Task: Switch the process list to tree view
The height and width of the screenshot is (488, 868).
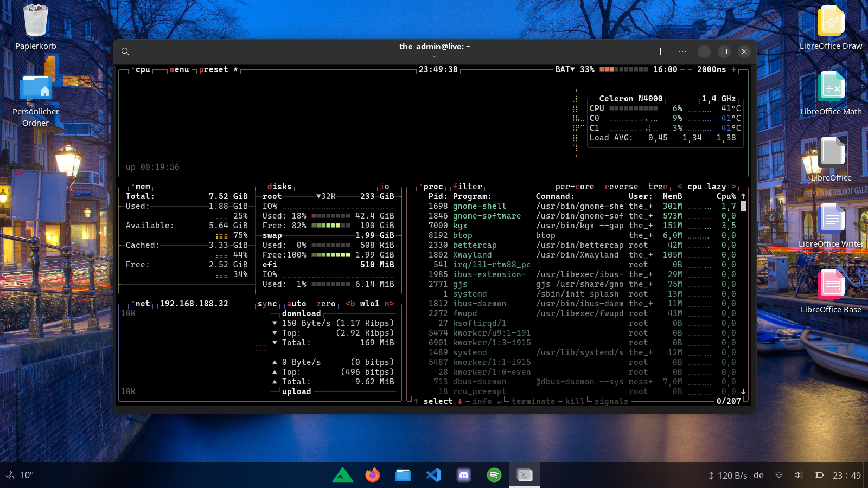Action: [657, 187]
